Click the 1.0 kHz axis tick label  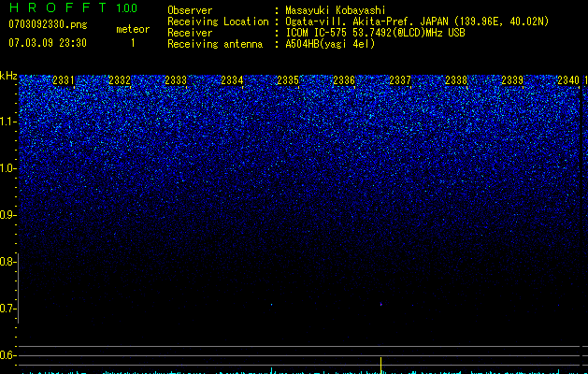[x=8, y=168]
